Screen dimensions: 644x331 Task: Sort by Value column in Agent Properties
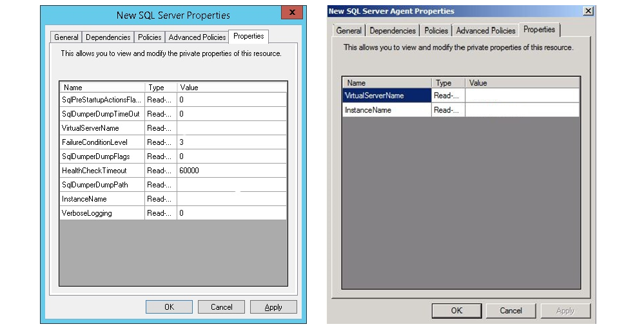tap(522, 83)
